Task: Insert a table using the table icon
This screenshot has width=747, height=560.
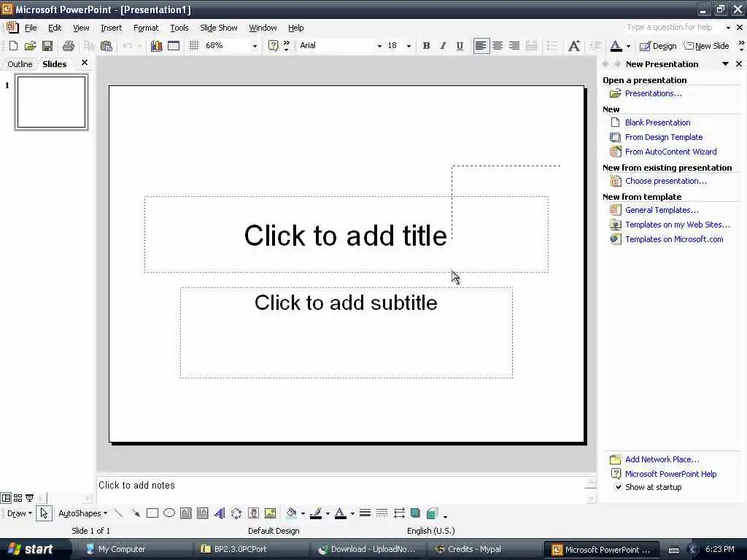Action: (x=174, y=46)
